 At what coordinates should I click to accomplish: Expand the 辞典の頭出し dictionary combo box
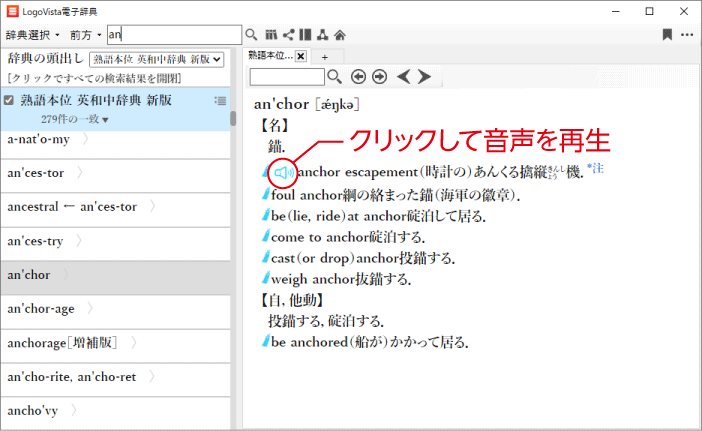(x=159, y=59)
